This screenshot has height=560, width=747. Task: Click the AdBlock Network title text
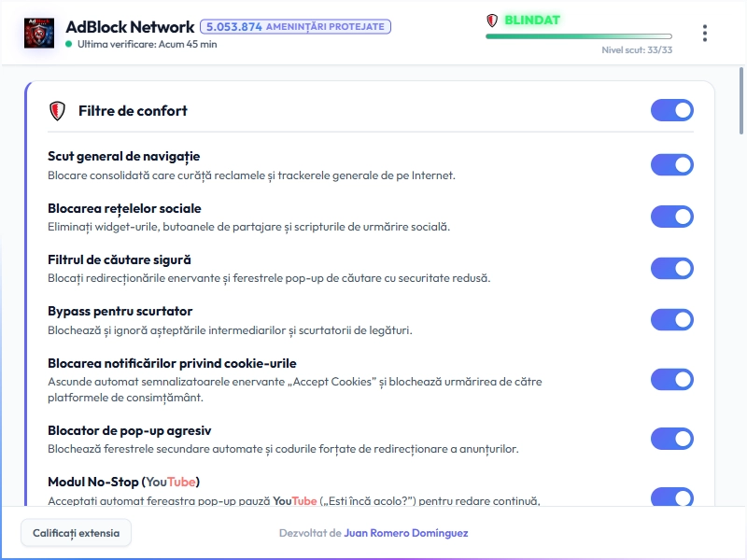[130, 27]
